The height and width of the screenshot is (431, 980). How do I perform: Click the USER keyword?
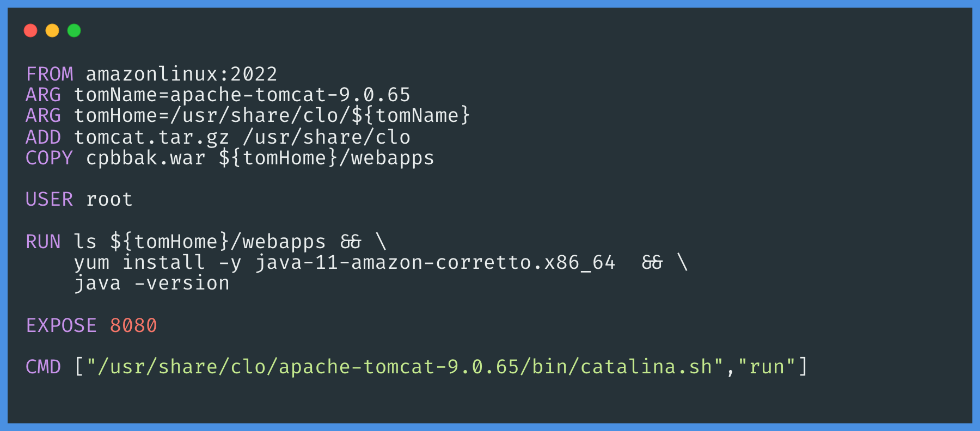click(50, 199)
